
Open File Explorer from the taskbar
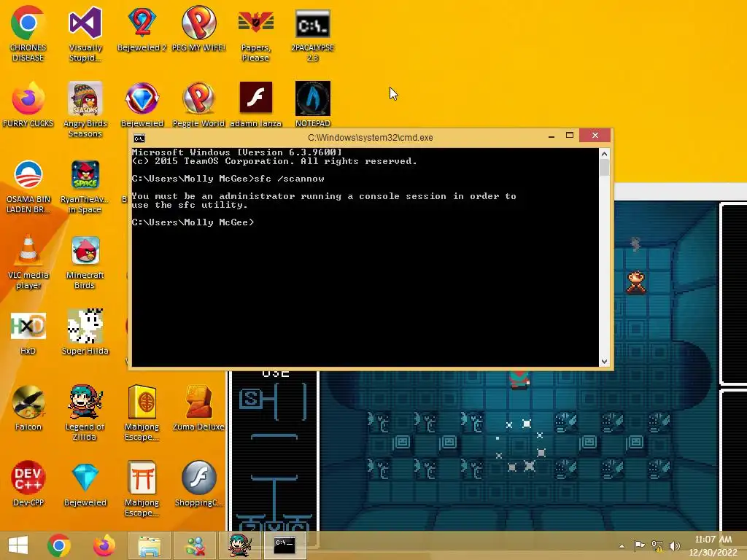[149, 545]
